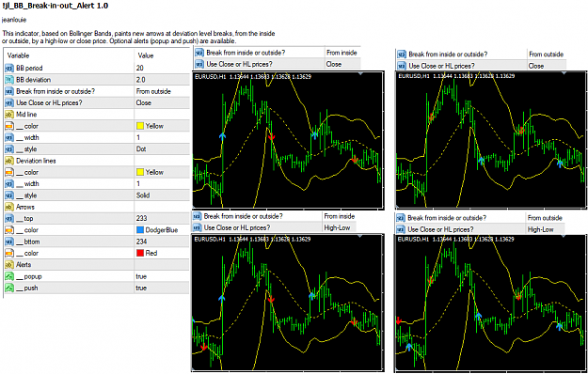Click the 'From inside' Close chart thumbnail
This screenshot has height=374, width=588.
(288, 139)
